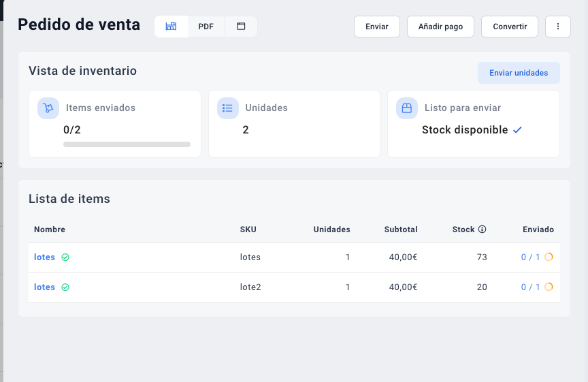Click the Pedido de venta title
Viewport: 588px width, 382px height.
pos(79,25)
